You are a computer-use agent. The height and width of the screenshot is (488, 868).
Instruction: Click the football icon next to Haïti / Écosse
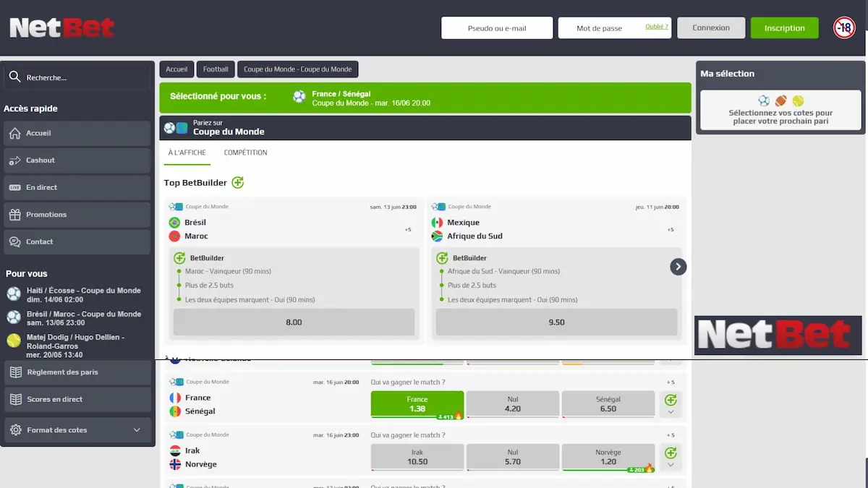14,294
